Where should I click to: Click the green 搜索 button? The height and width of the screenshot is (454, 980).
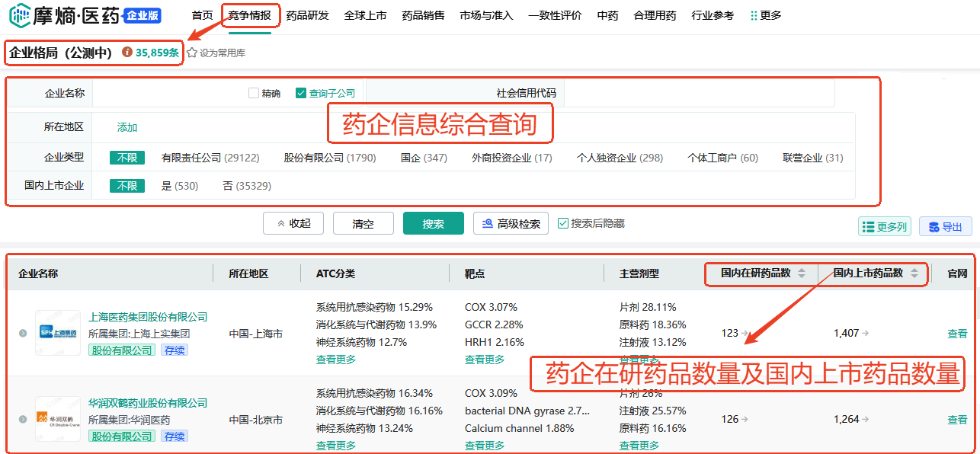pyautogui.click(x=434, y=223)
